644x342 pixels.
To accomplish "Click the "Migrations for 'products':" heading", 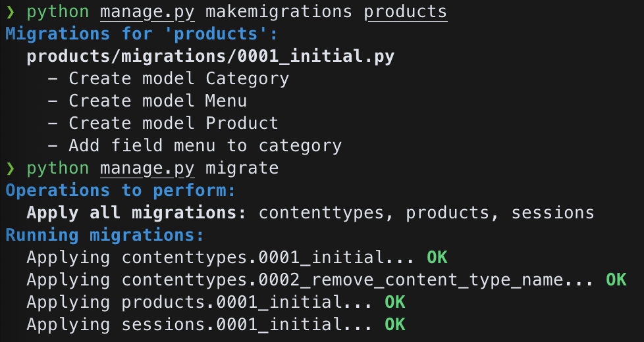I will tap(142, 34).
